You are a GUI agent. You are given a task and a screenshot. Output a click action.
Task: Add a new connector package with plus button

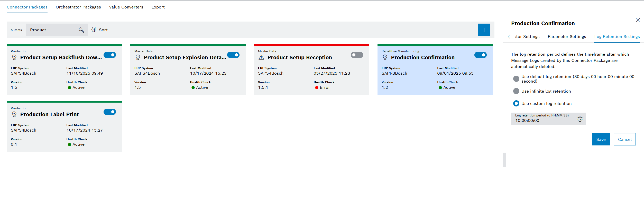point(484,30)
